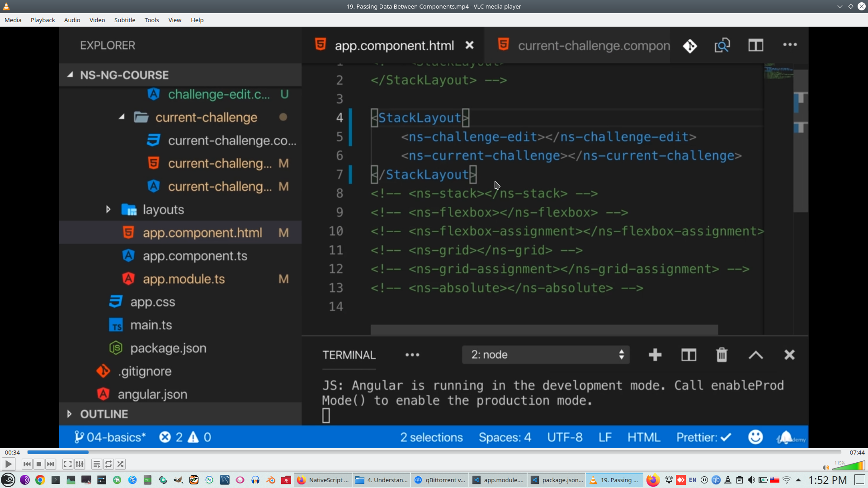Open the Subtitle menu
The image size is (868, 488).
pos(124,20)
